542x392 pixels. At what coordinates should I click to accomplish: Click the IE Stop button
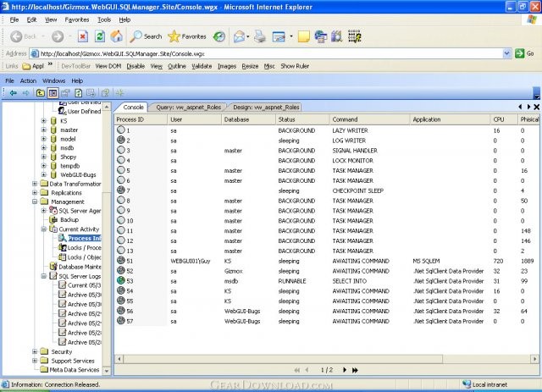(83, 36)
